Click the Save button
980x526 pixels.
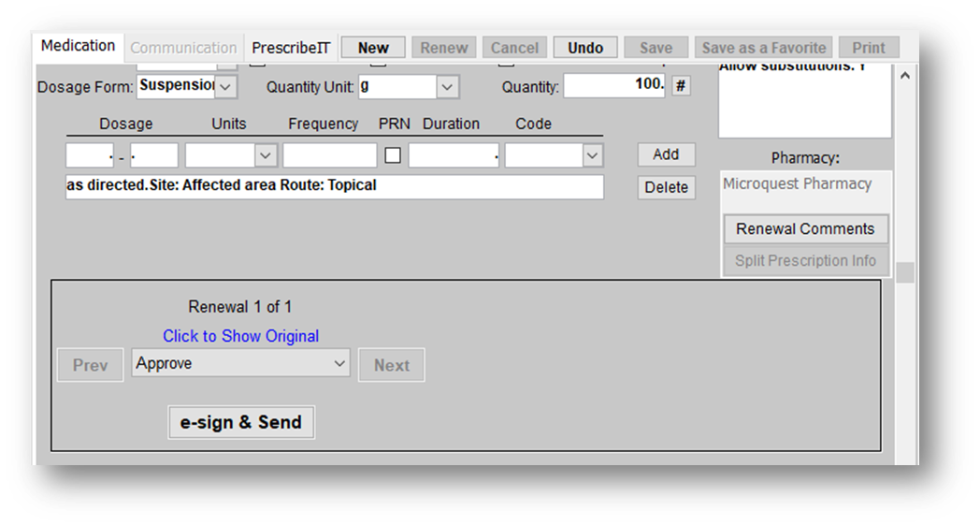point(656,48)
